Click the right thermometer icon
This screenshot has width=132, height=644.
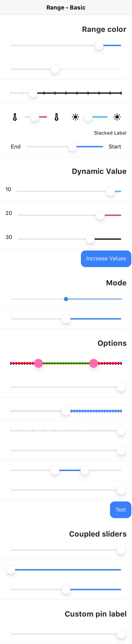pyautogui.click(x=57, y=117)
